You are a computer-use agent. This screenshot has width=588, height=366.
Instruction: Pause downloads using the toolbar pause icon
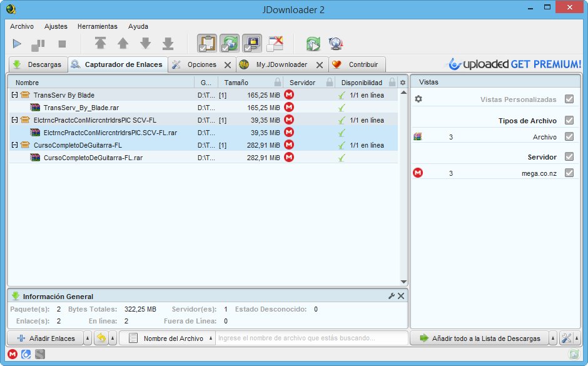[38, 44]
